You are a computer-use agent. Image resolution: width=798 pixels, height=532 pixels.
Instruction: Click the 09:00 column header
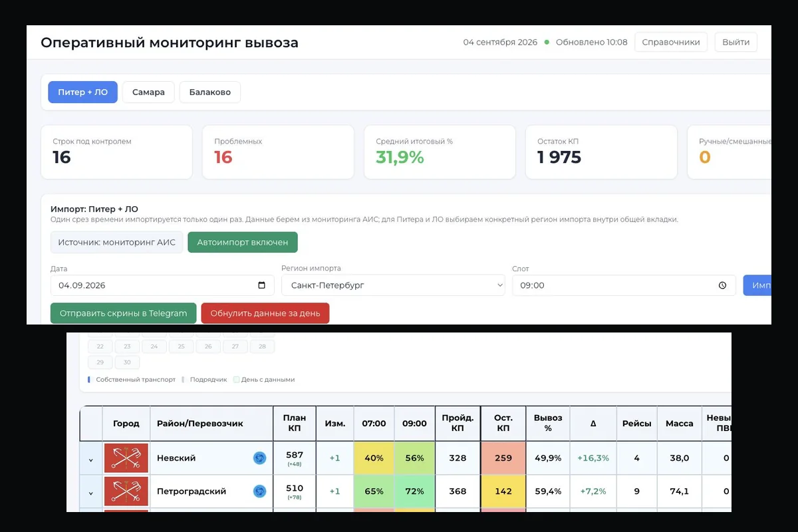coord(414,423)
